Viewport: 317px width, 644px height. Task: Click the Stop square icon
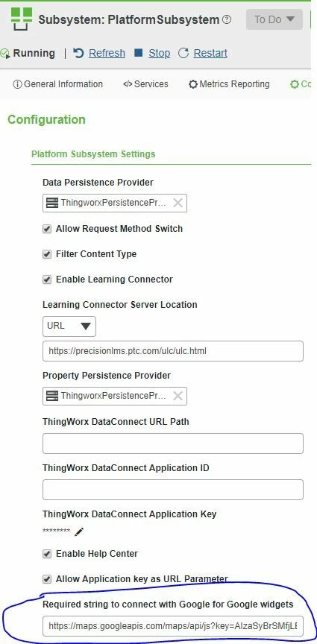point(139,53)
